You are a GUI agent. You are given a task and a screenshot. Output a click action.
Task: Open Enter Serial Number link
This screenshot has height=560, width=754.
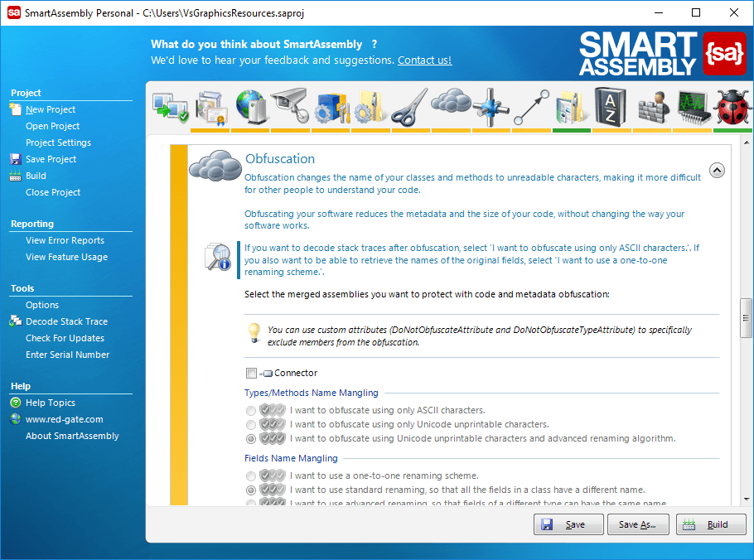67,355
